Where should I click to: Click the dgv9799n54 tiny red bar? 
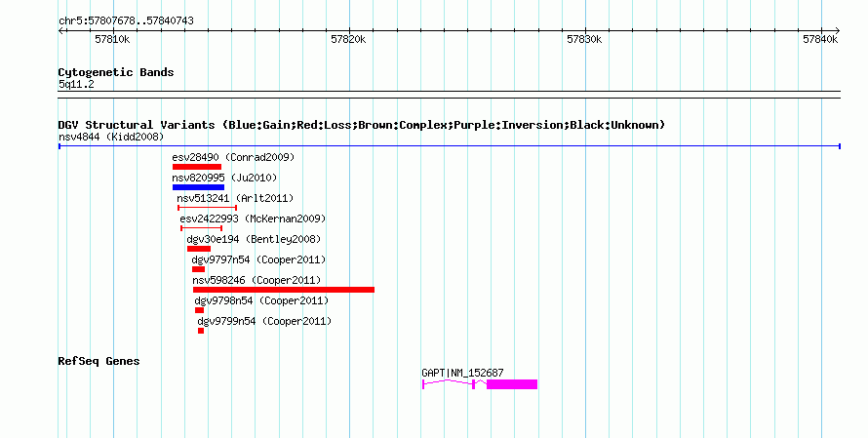[200, 331]
